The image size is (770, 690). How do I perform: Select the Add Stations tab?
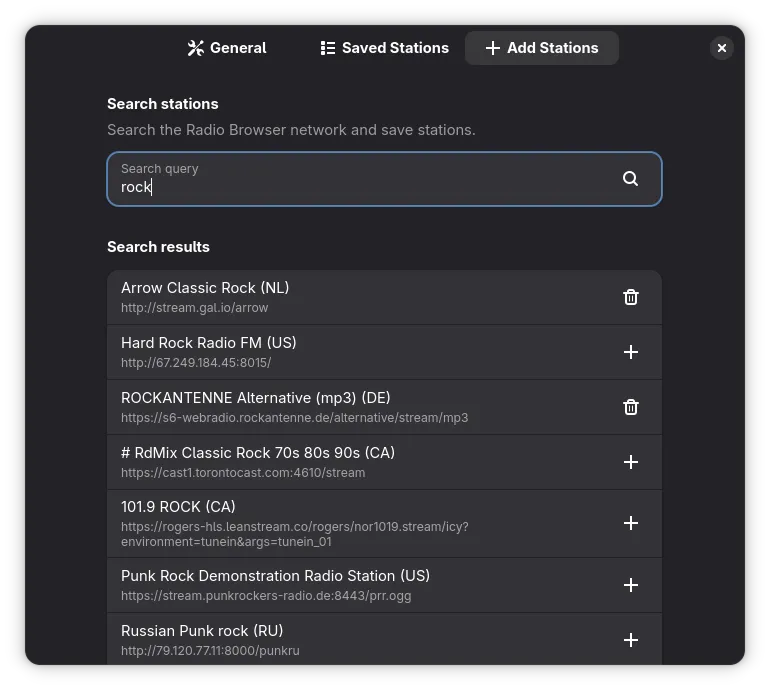point(541,48)
